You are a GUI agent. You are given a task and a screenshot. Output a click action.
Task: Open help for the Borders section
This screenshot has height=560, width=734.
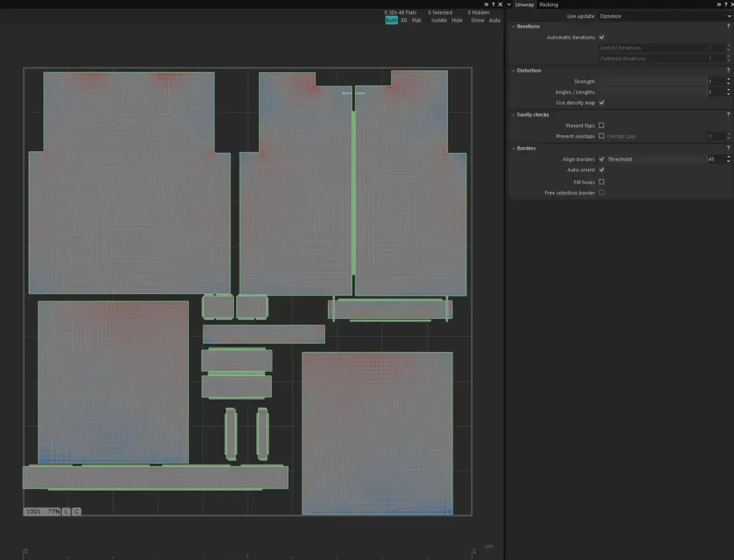click(x=728, y=148)
